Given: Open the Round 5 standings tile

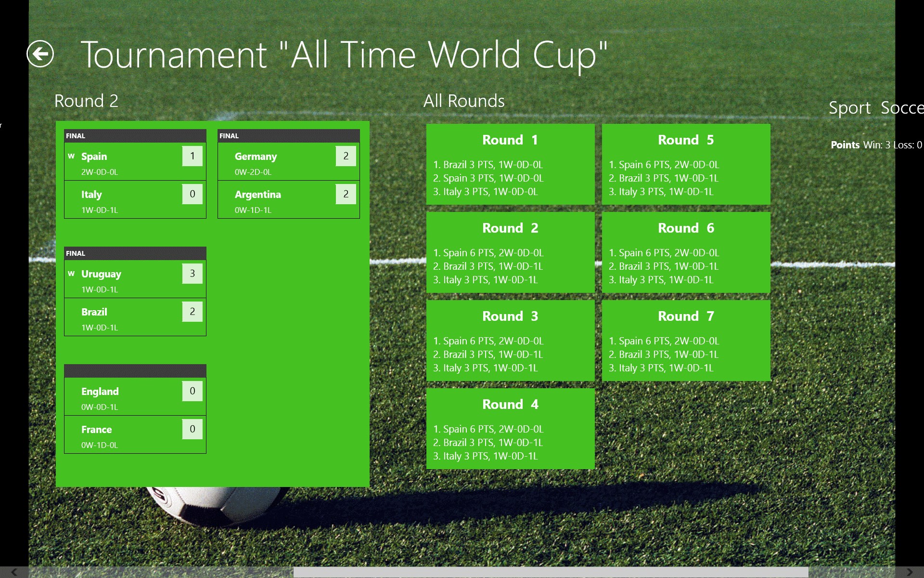Looking at the screenshot, I should click(686, 164).
